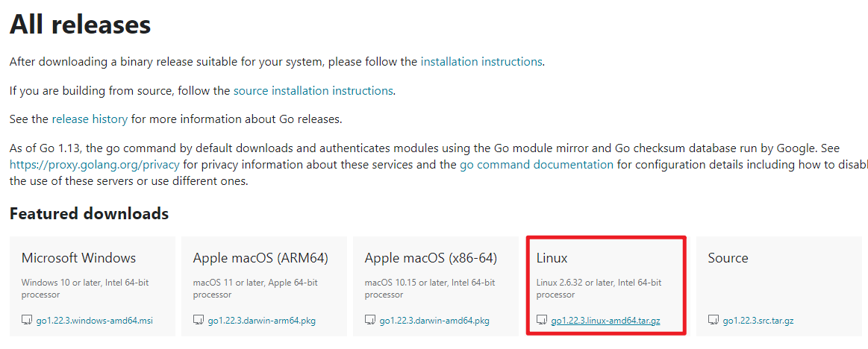The height and width of the screenshot is (349, 868).
Task: Click 'macOS 11 or later' description text
Action: tap(255, 288)
